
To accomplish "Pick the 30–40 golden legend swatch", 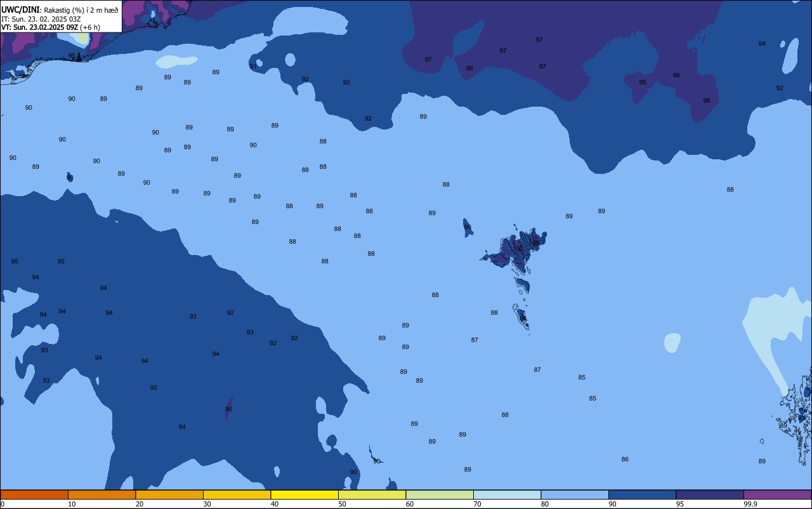I will 237,494.
